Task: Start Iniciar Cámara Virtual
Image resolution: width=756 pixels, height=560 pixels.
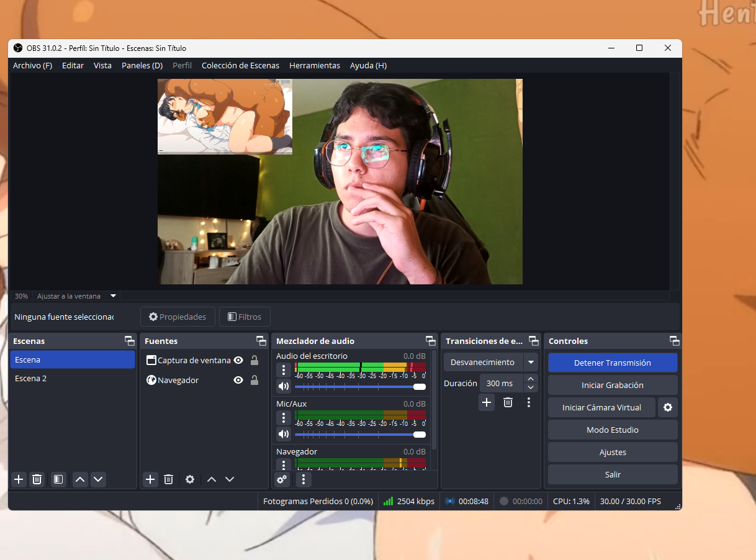Action: pos(601,407)
